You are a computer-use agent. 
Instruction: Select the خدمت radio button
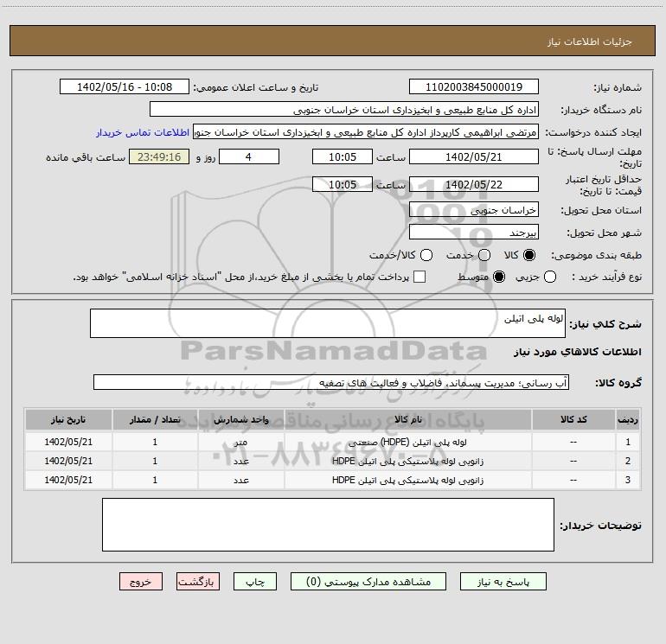point(484,255)
